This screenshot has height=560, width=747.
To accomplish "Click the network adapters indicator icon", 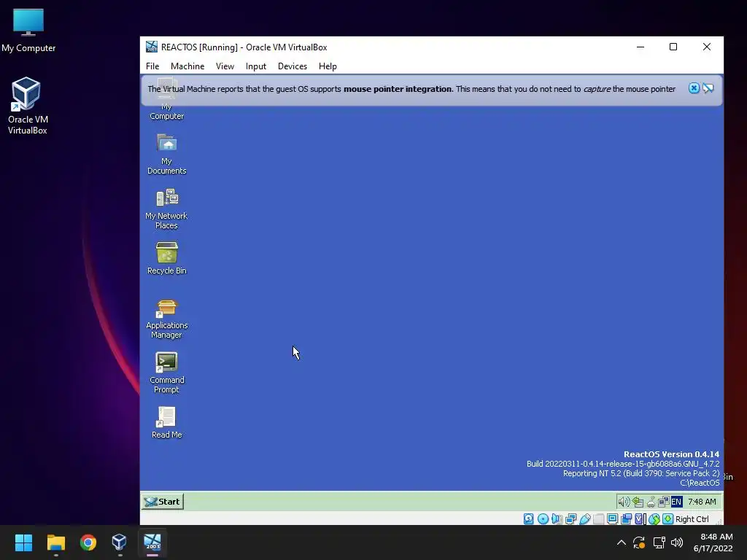I will (x=570, y=519).
